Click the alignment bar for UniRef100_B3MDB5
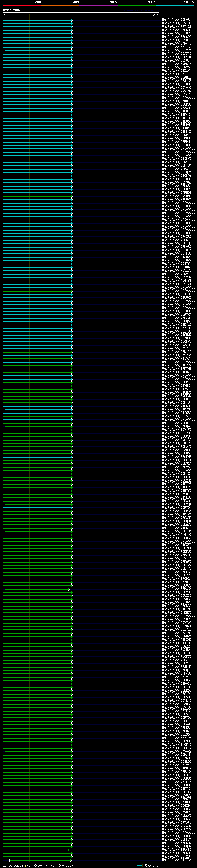This screenshot has height=868, width=197. click(38, 139)
